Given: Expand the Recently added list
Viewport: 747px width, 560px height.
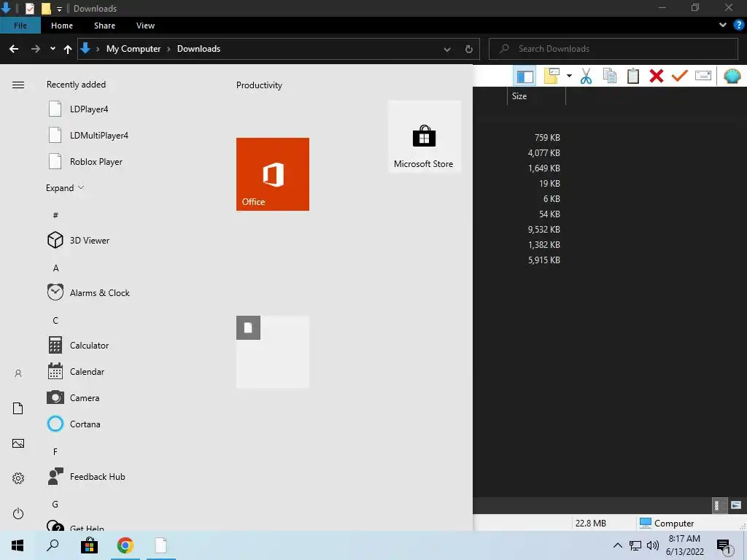Looking at the screenshot, I should (65, 187).
